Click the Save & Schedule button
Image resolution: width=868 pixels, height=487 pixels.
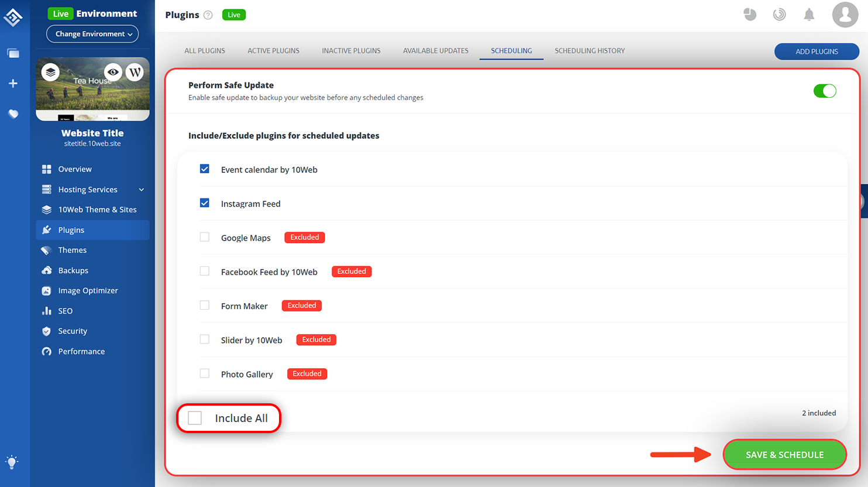(x=784, y=455)
